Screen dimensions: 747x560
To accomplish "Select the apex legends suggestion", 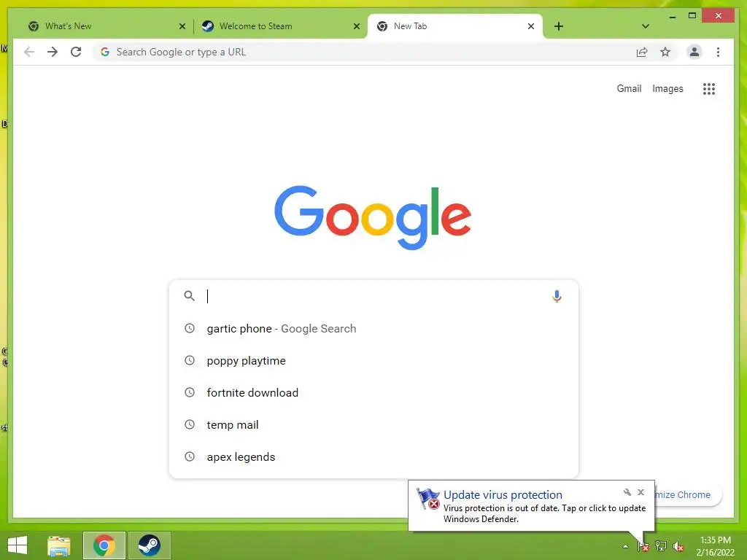I will pyautogui.click(x=374, y=456).
